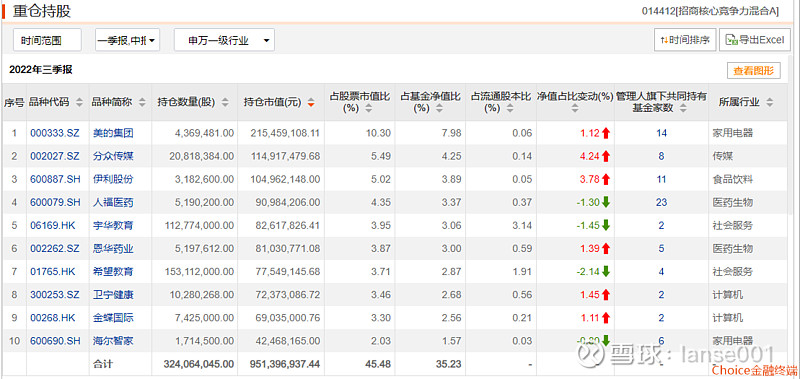Click green down arrow for 希望教育
This screenshot has width=800, height=379.
[x=606, y=271]
